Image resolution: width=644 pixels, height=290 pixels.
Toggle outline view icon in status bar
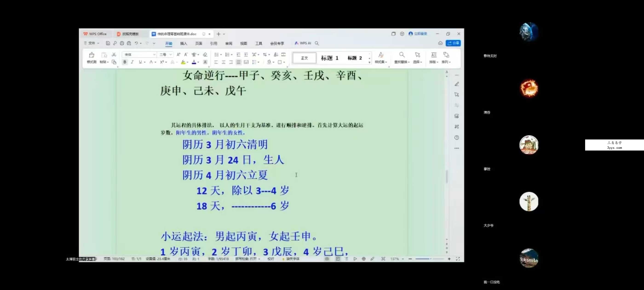pyautogui.click(x=346, y=259)
